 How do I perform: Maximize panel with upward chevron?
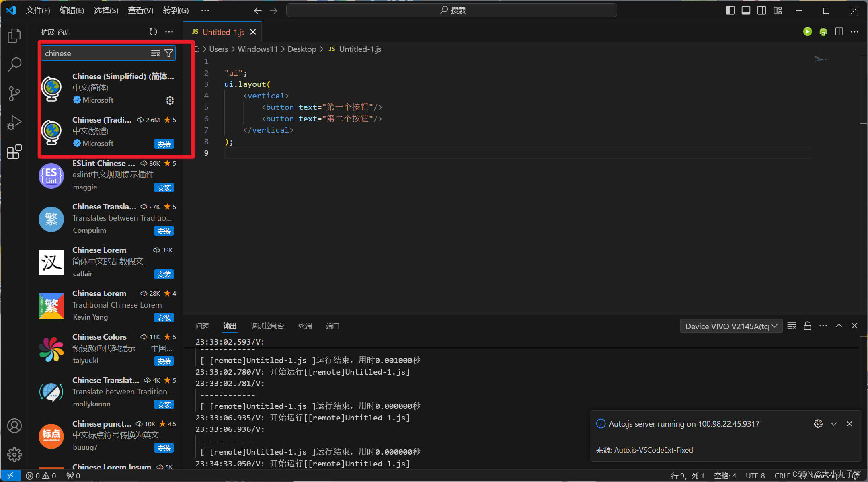pyautogui.click(x=839, y=326)
